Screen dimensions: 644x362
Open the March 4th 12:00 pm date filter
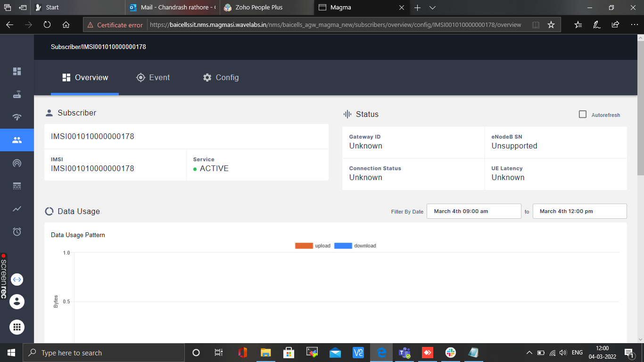click(x=579, y=211)
